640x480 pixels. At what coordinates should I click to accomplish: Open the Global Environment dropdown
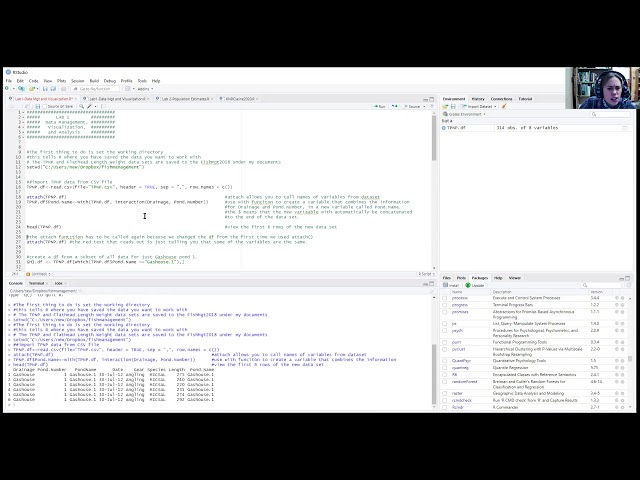464,114
